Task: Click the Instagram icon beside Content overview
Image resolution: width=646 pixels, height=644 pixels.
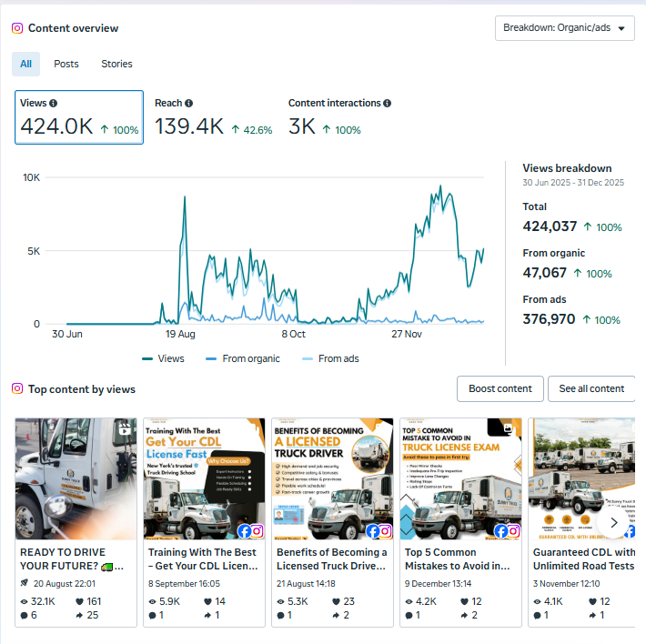Action: (x=17, y=28)
